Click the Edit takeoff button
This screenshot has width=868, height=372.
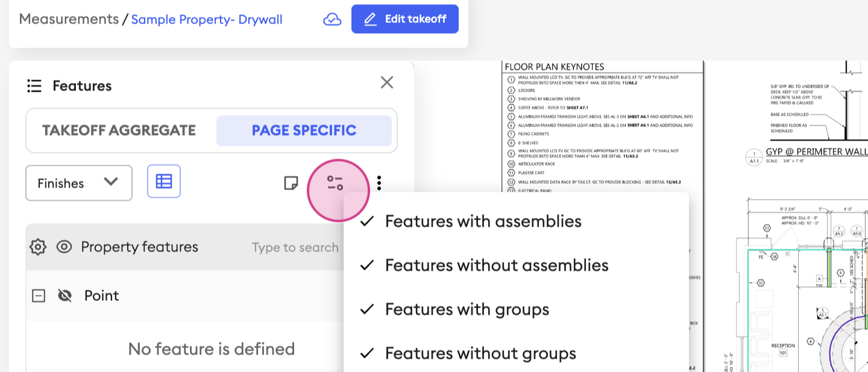pyautogui.click(x=405, y=19)
